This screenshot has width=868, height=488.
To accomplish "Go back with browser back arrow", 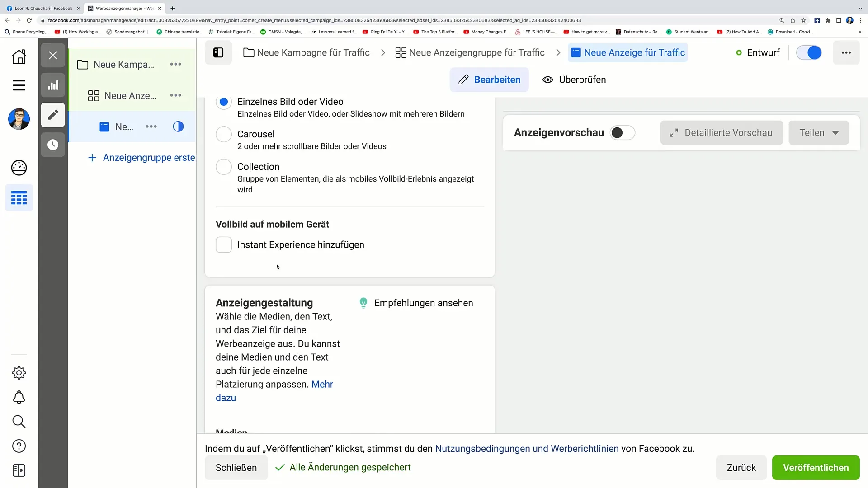I will point(7,20).
